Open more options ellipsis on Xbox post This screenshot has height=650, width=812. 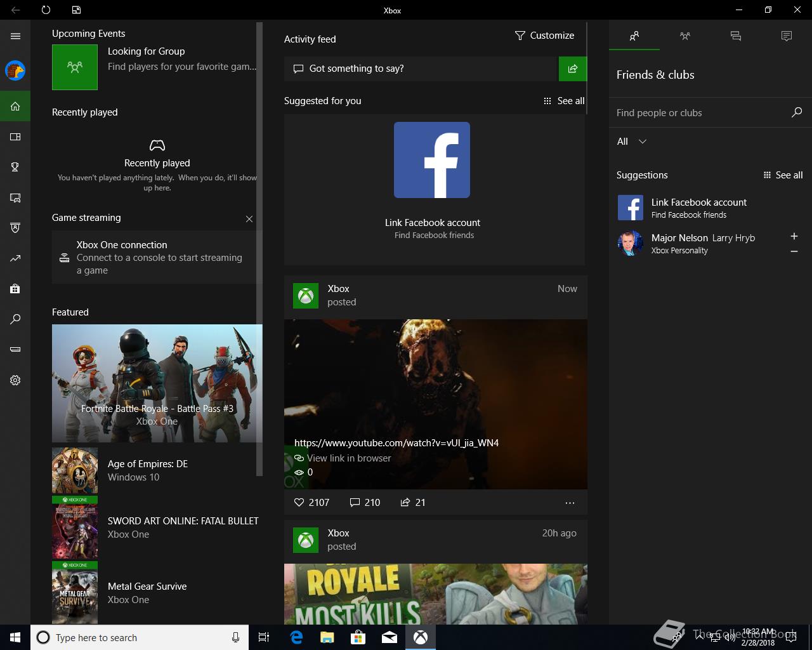pos(570,503)
